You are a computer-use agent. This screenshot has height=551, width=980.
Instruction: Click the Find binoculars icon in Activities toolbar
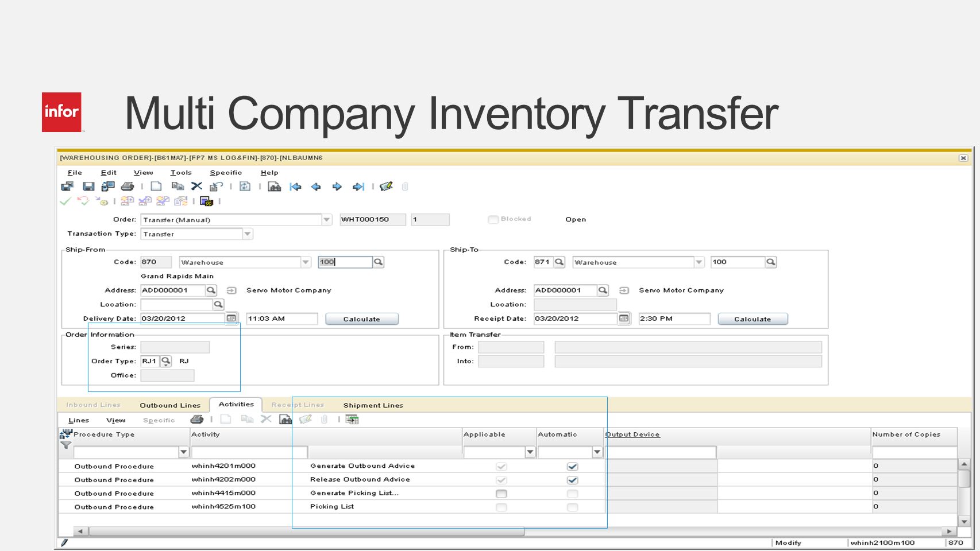[285, 420]
